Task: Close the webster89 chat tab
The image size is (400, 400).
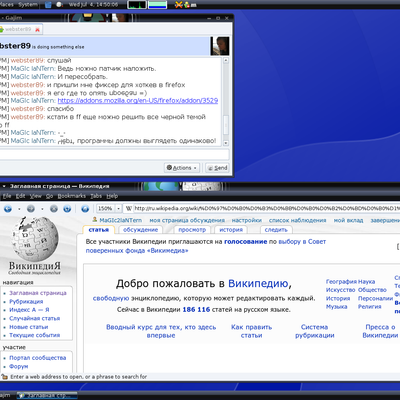Action: 37,30
